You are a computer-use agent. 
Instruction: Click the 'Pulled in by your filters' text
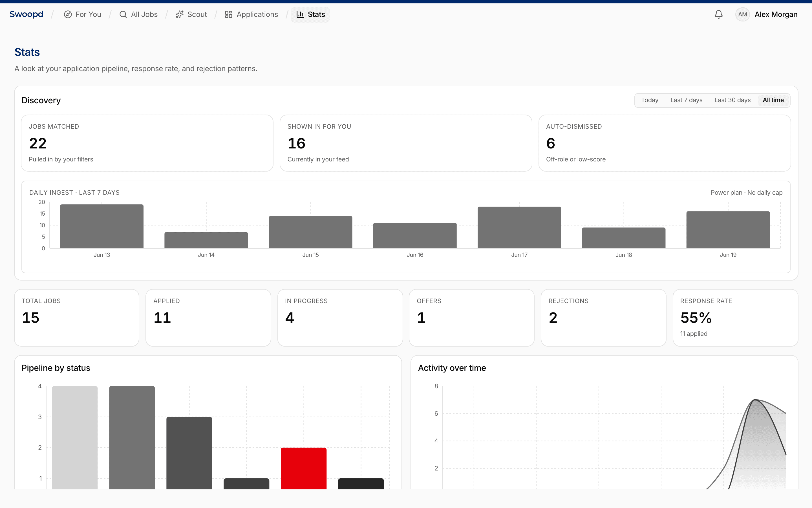tap(61, 159)
